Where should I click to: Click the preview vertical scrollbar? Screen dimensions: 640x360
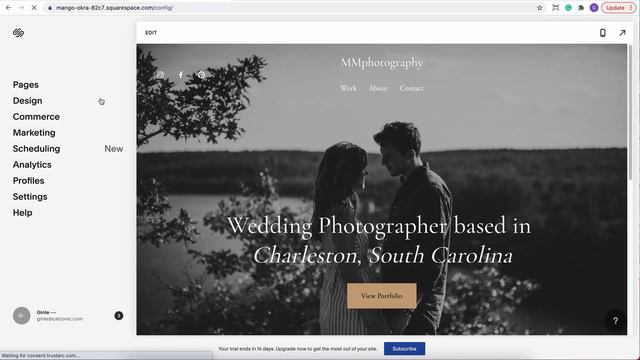(631, 112)
